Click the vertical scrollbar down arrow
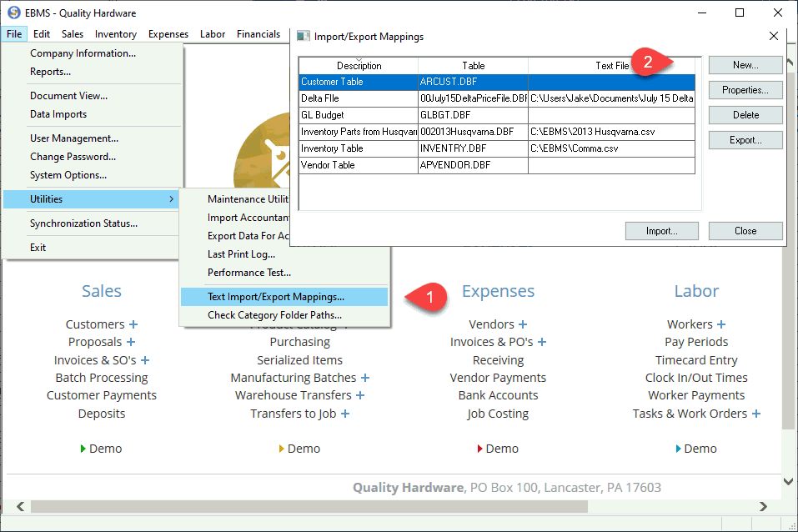The image size is (798, 532). (788, 481)
